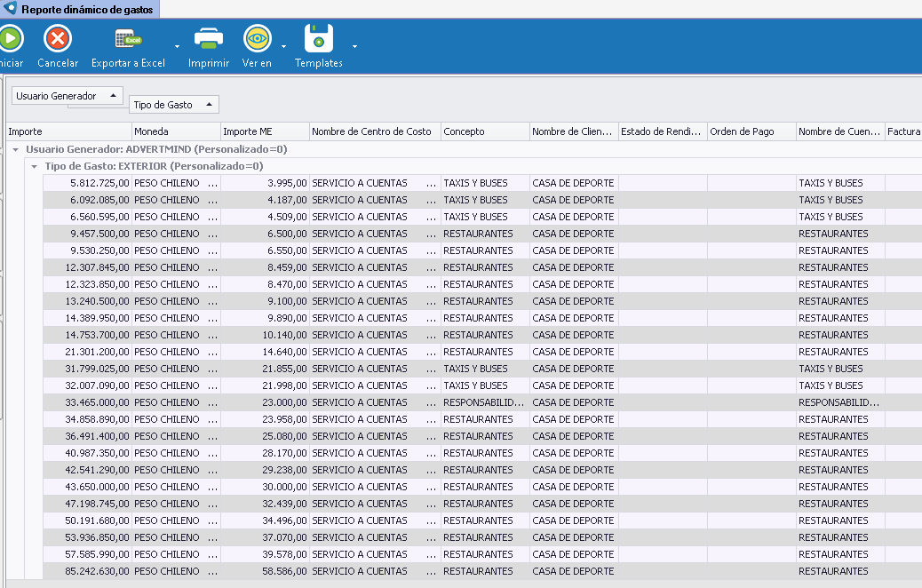Viewport: 922px width, 588px height.
Task: Open the Templates dropdown arrow
Action: [354, 46]
